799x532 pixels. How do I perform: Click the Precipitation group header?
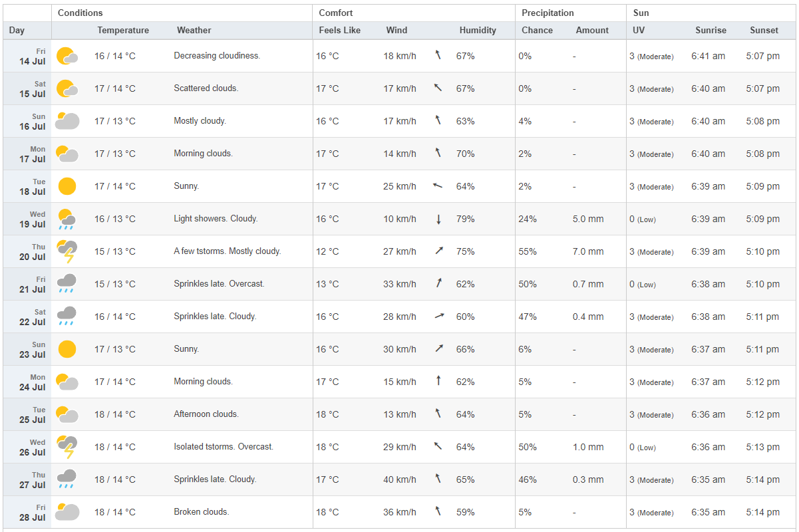coord(548,13)
